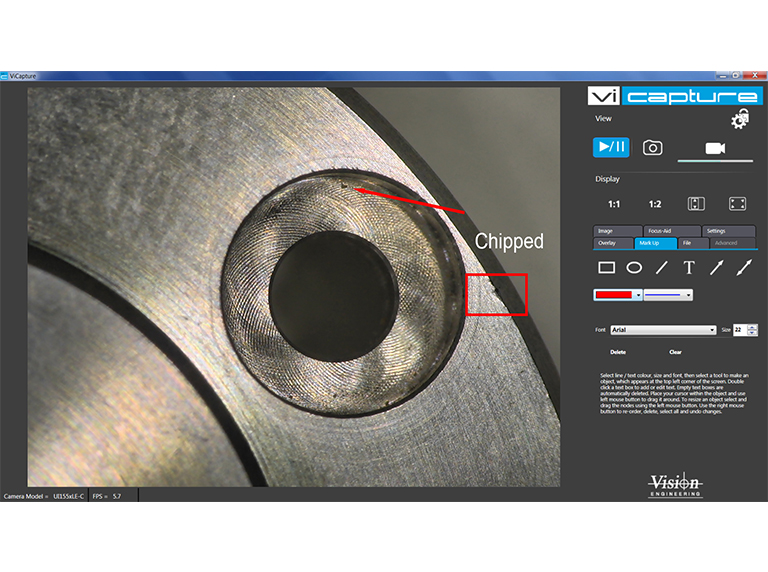Select the double-headed arrow tool
768x572 pixels.
click(x=743, y=268)
